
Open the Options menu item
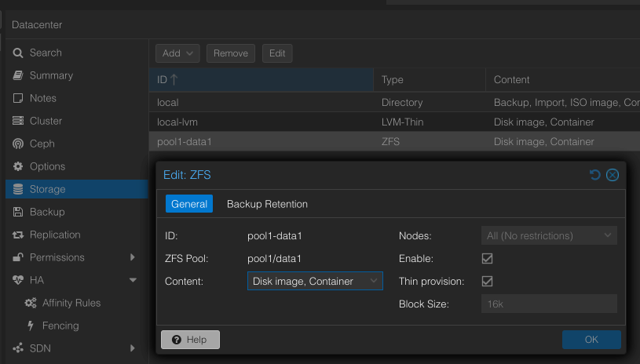pyautogui.click(x=77, y=166)
